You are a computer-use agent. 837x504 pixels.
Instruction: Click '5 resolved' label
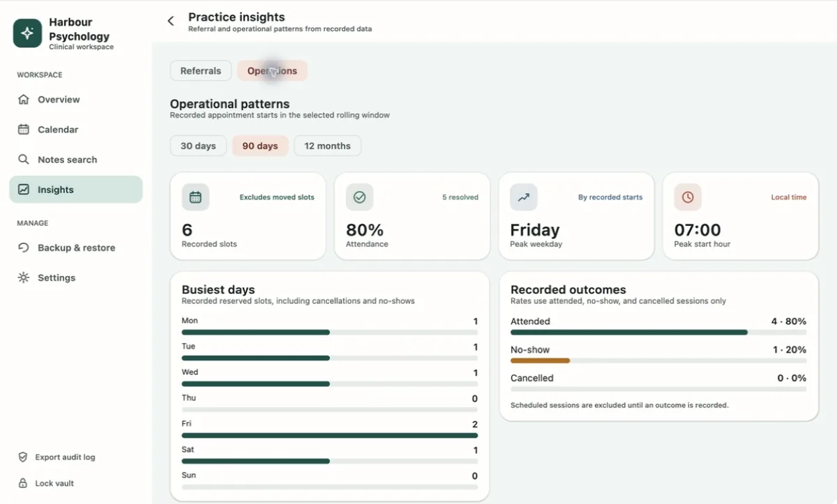coord(460,197)
